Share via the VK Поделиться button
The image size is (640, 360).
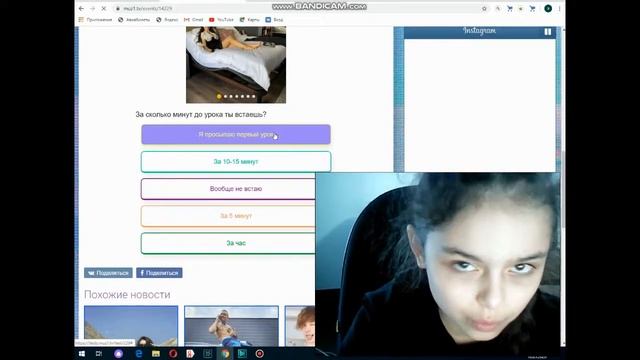[108, 273]
